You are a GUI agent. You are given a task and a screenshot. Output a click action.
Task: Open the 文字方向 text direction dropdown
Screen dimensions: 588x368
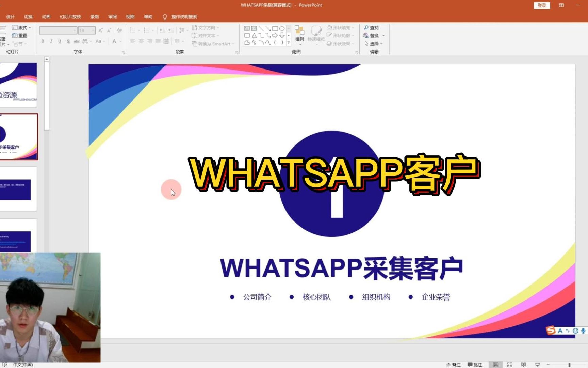(x=206, y=28)
